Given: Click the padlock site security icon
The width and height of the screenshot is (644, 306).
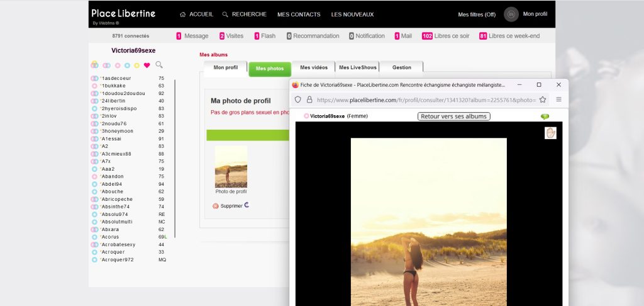Looking at the screenshot, I should click(x=309, y=99).
